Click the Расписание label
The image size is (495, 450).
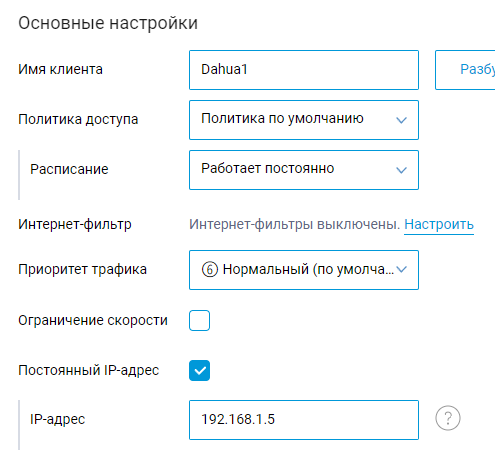click(69, 169)
